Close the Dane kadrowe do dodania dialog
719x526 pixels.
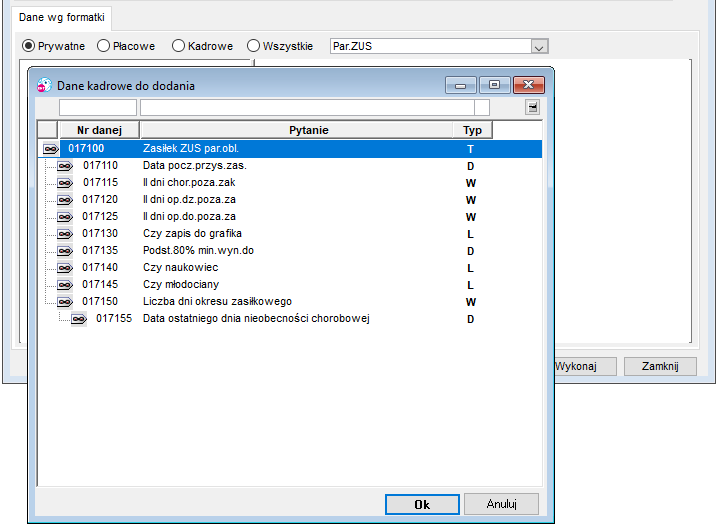(x=529, y=85)
